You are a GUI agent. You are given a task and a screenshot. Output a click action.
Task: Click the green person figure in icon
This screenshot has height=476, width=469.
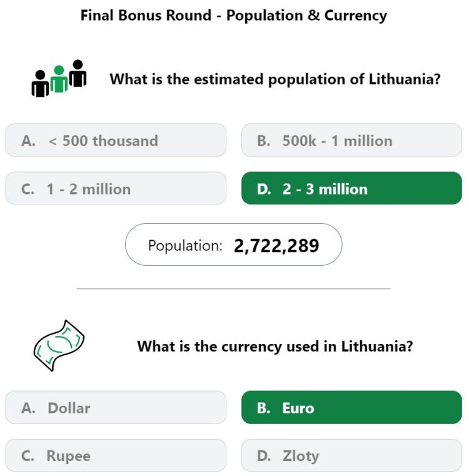click(59, 79)
